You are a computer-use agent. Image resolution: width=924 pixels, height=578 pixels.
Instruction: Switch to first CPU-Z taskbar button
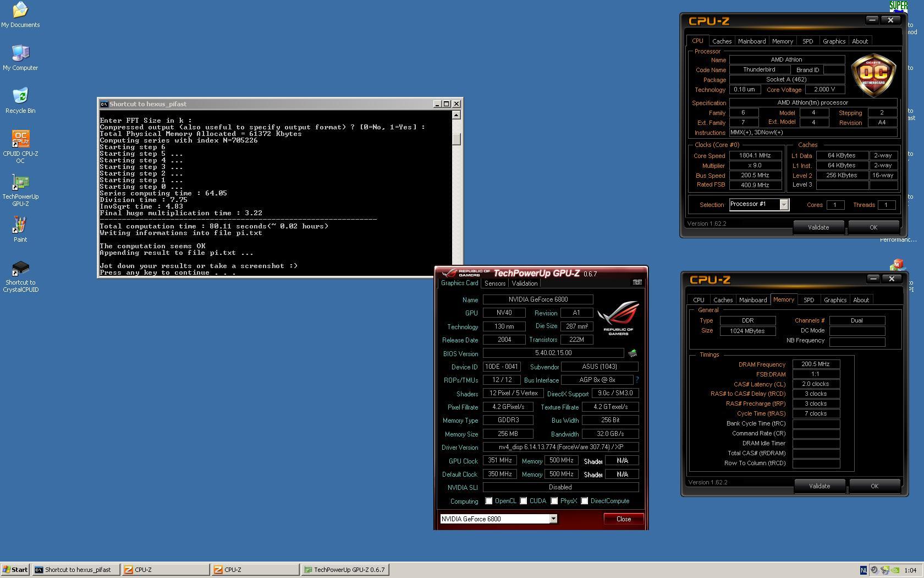click(166, 570)
